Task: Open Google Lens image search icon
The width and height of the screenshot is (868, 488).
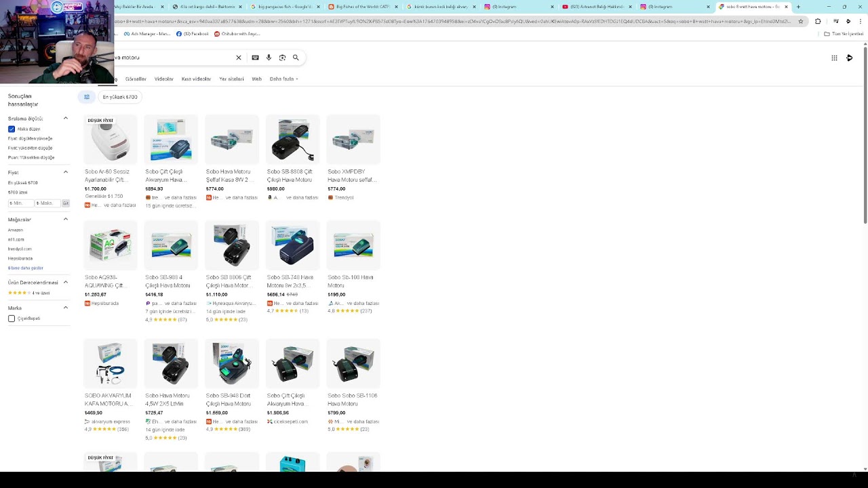Action: (x=282, y=58)
